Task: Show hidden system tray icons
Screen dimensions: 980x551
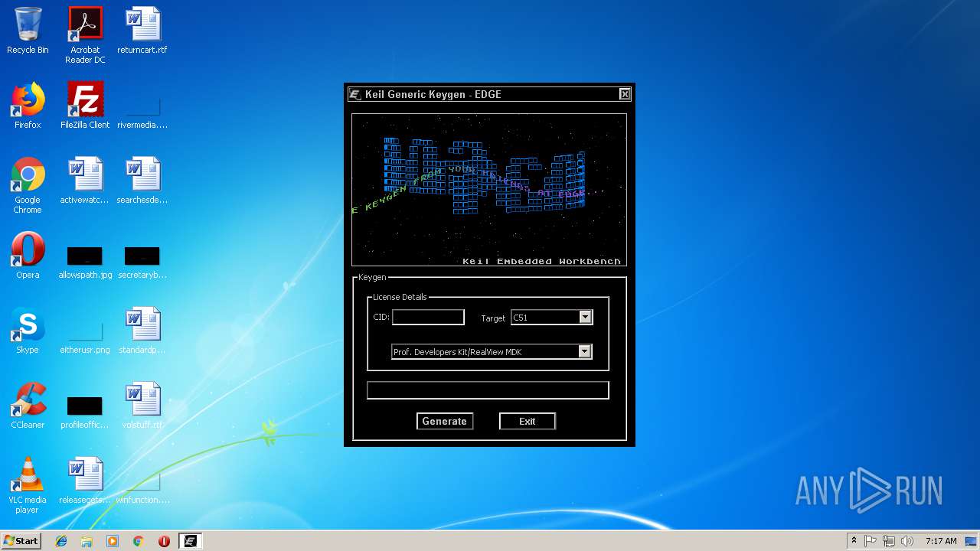Action: point(854,540)
